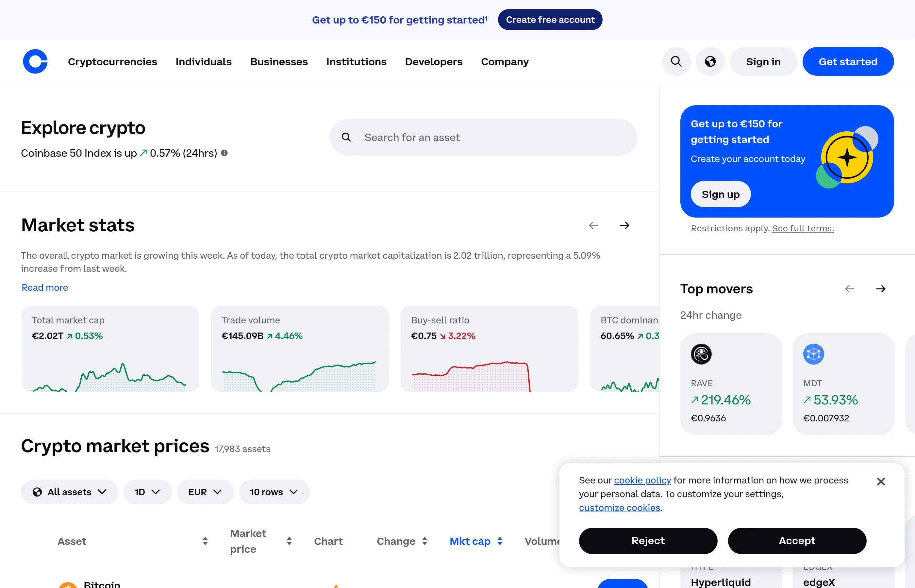Open the Institutions menu

pyautogui.click(x=356, y=61)
